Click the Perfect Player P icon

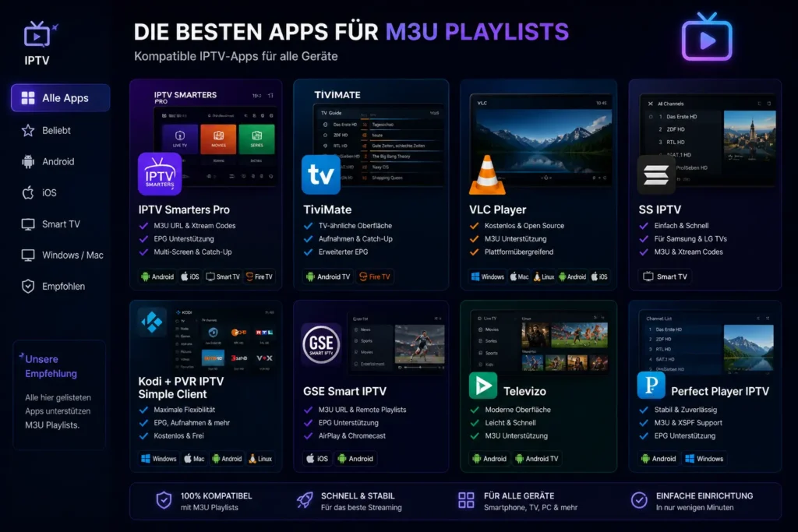(x=651, y=386)
